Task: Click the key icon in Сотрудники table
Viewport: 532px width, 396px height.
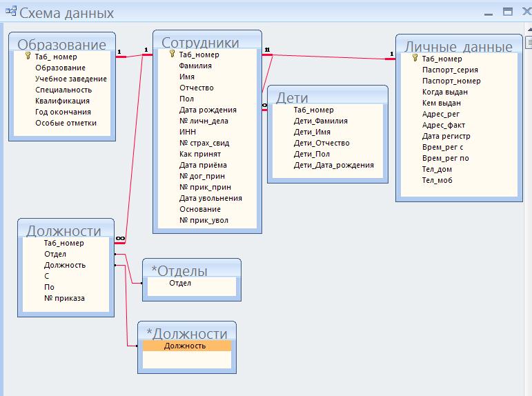Action: coord(173,54)
